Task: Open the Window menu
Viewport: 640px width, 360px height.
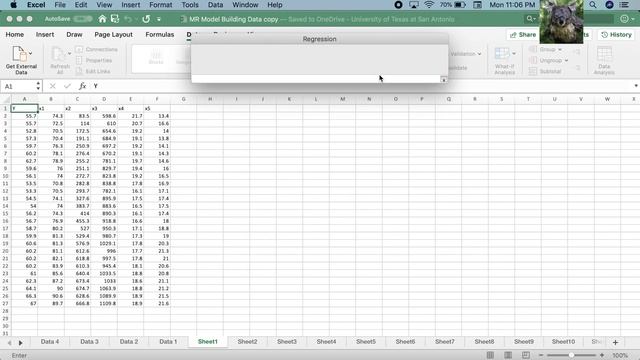Action: (245, 5)
